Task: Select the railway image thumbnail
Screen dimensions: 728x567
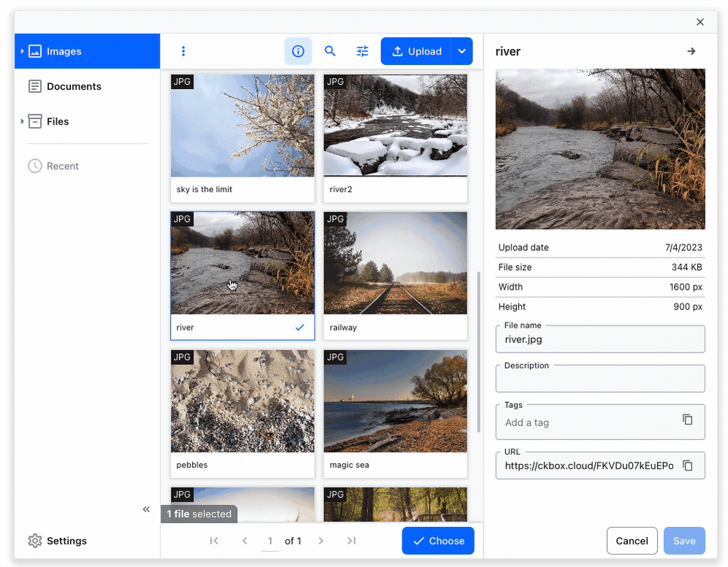Action: [395, 263]
